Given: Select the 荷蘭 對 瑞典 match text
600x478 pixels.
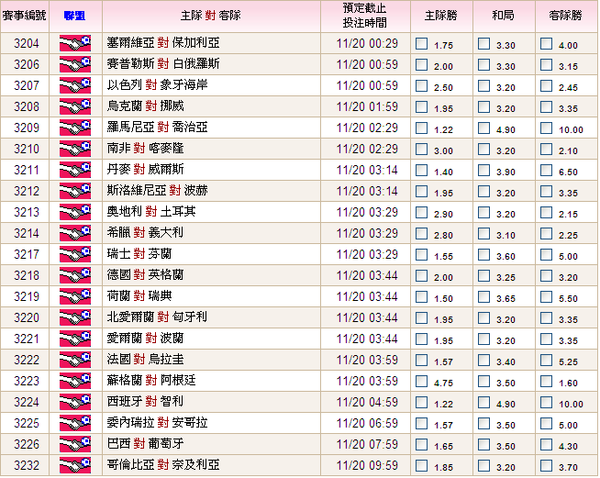Looking at the screenshot, I should click(x=140, y=296).
